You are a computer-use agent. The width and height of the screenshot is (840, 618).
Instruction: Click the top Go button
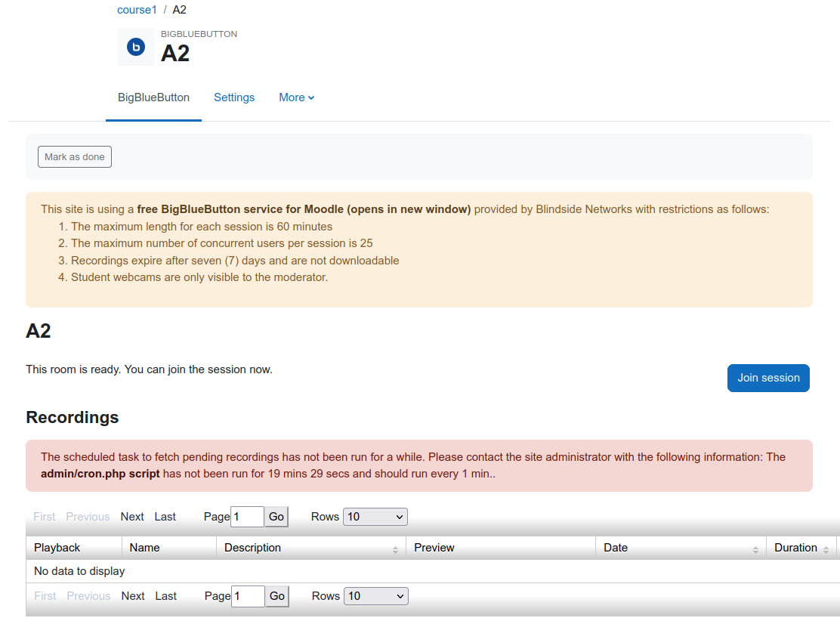point(276,517)
